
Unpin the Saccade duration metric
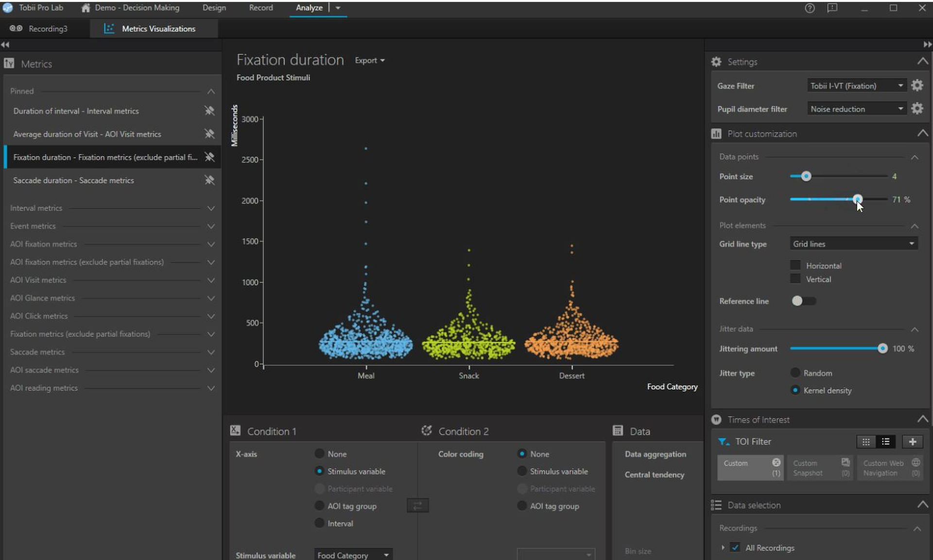[x=209, y=180]
